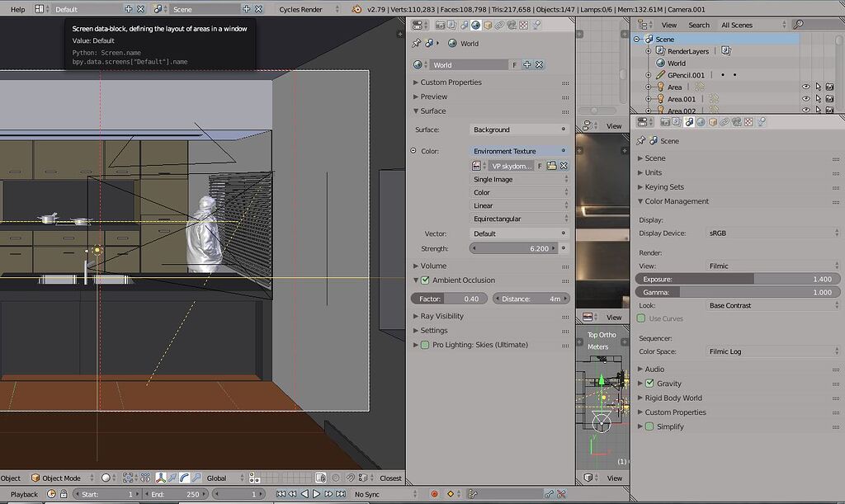Open Object menu in 3D viewport header
The width and height of the screenshot is (845, 504).
pos(10,478)
